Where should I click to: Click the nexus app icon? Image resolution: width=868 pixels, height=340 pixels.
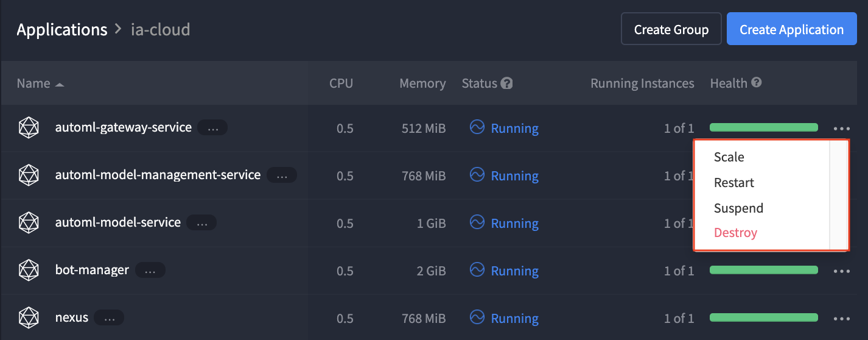[x=29, y=317]
